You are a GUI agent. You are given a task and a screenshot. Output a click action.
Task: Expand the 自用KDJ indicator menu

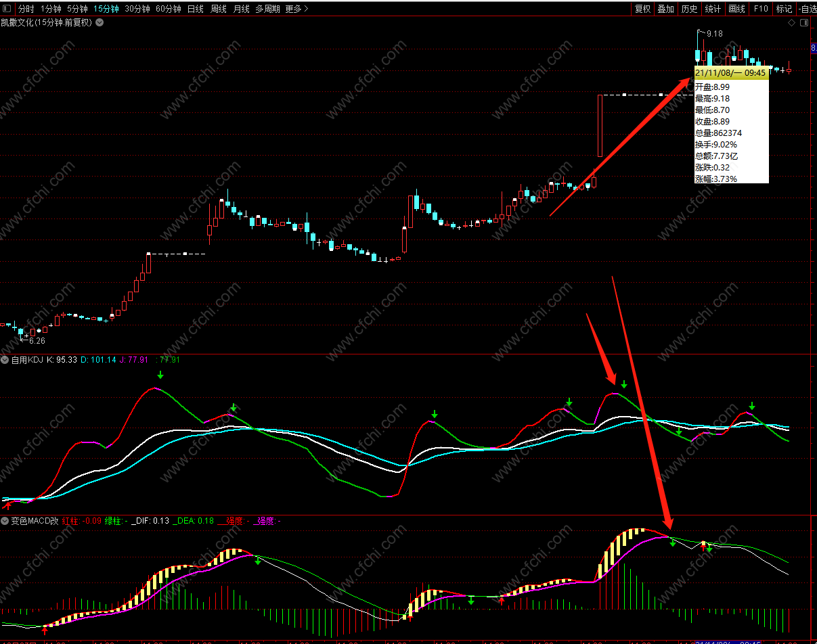point(5,360)
